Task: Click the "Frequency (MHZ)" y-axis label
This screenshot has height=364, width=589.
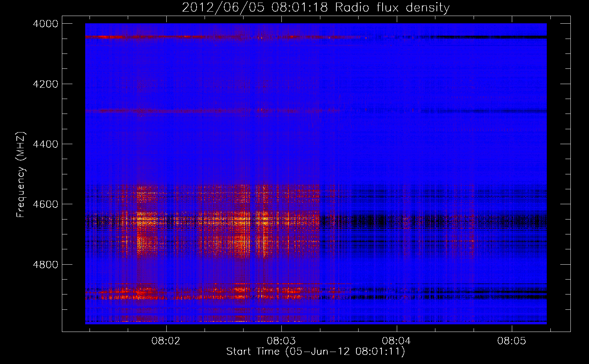Action: pos(21,175)
